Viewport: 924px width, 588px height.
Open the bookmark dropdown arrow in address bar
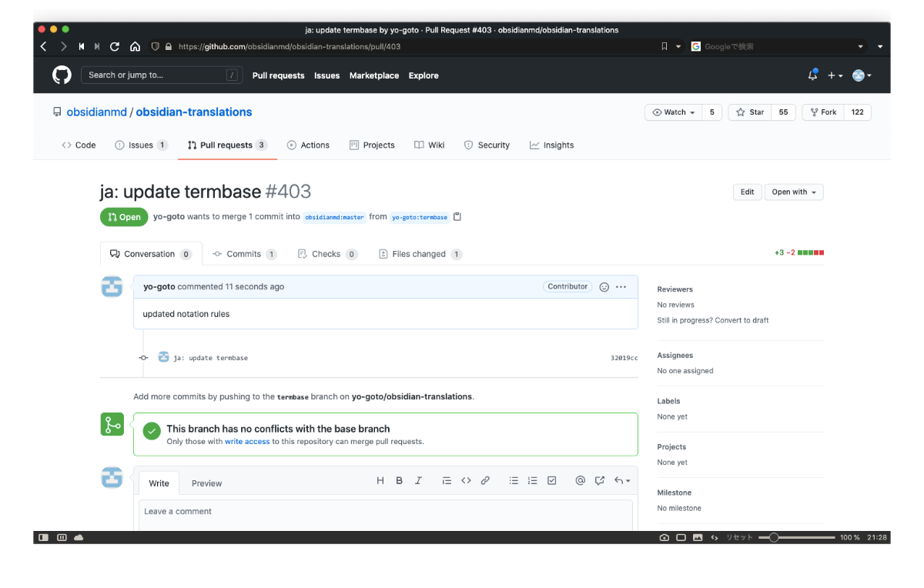[678, 46]
